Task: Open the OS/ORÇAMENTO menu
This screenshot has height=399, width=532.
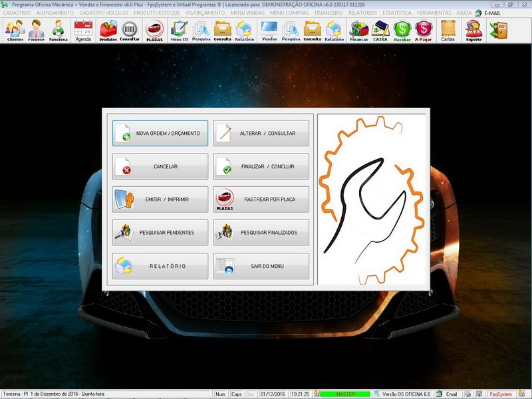Action: tap(205, 13)
